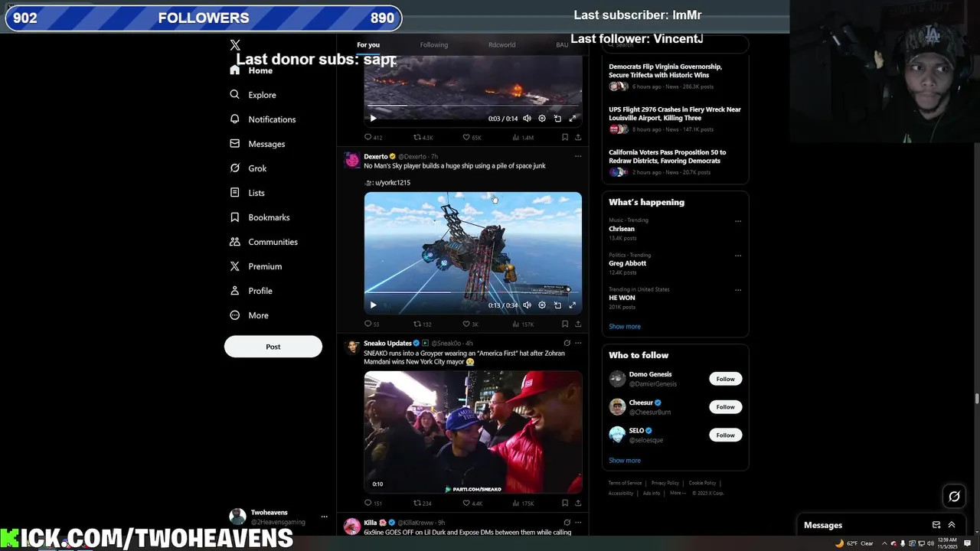Like the Sneako Updates post showing 4.4K
Screen dimensions: 980x551
[x=472, y=504]
